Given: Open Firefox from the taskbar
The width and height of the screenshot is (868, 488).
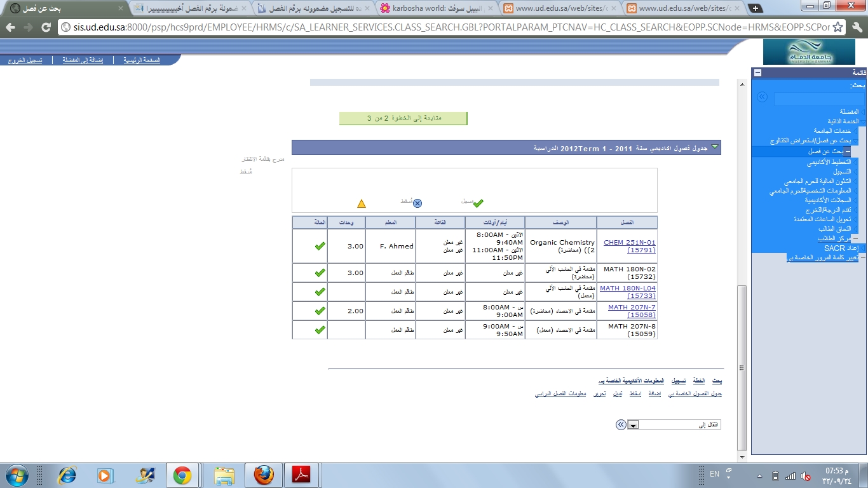Looking at the screenshot, I should [263, 475].
